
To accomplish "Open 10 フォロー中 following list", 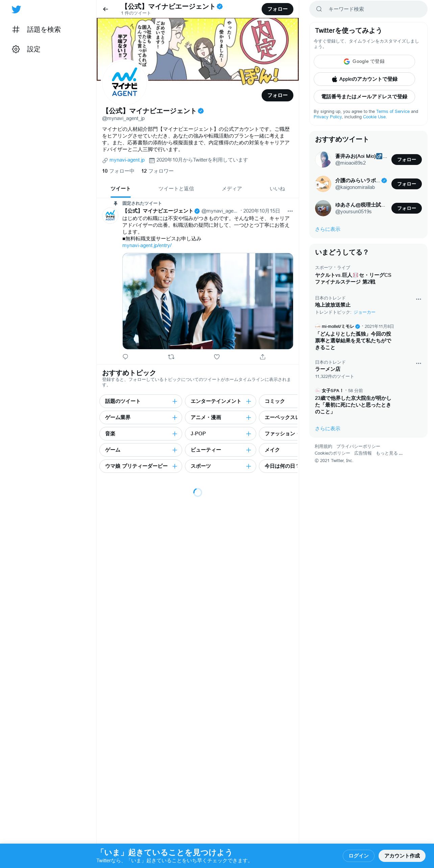I will 118,171.
